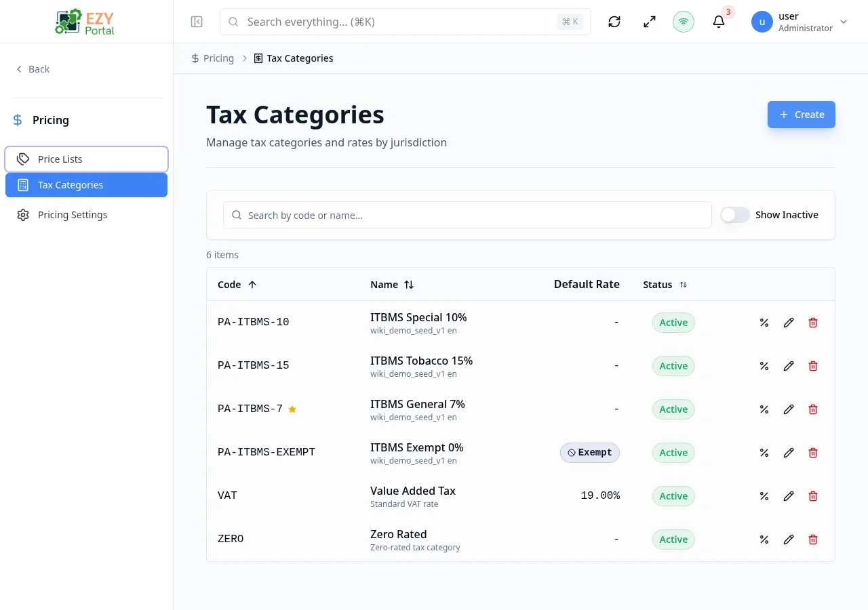Focus the Search everything field
868x610 pixels.
click(x=406, y=22)
